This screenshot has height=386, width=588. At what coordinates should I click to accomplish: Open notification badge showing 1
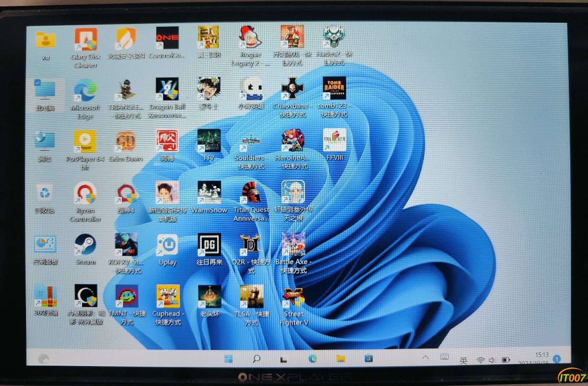[x=557, y=359]
